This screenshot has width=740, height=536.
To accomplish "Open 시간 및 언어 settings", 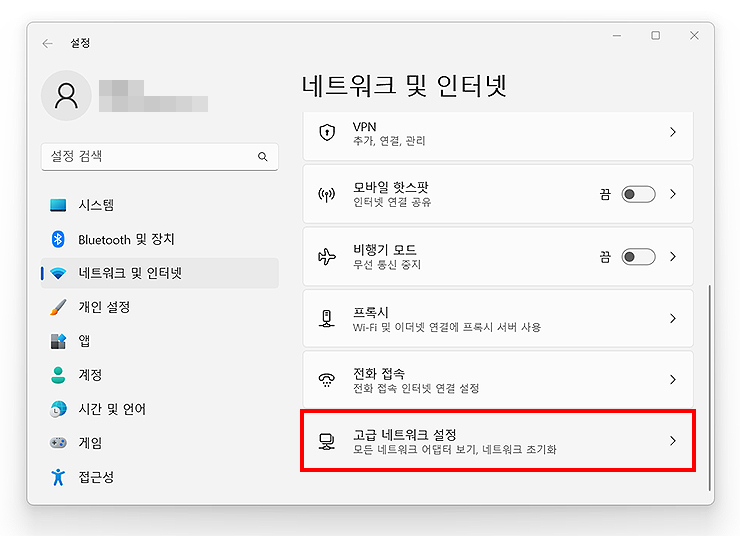I will 160,409.
